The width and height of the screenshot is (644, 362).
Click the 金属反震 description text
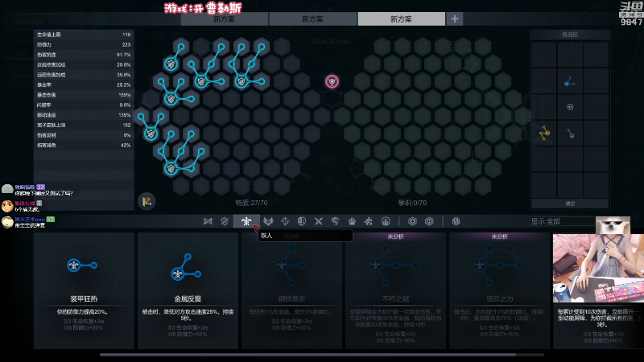(x=188, y=315)
